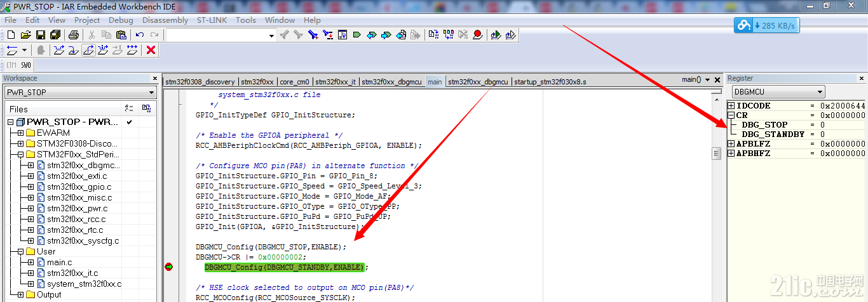Switch to the stm32f0308_discovery editor tab
The height and width of the screenshot is (302, 868).
tap(200, 82)
